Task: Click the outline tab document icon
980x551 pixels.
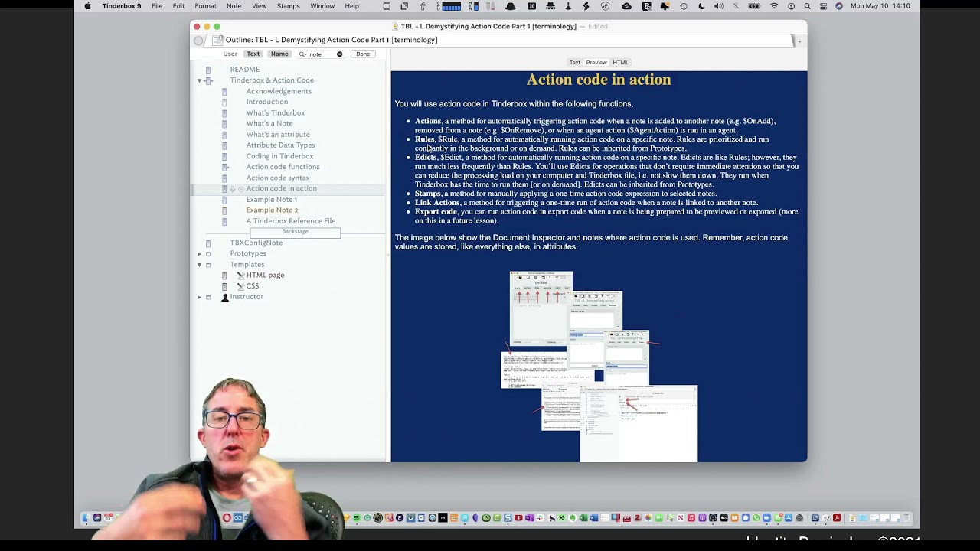Action: (x=218, y=40)
